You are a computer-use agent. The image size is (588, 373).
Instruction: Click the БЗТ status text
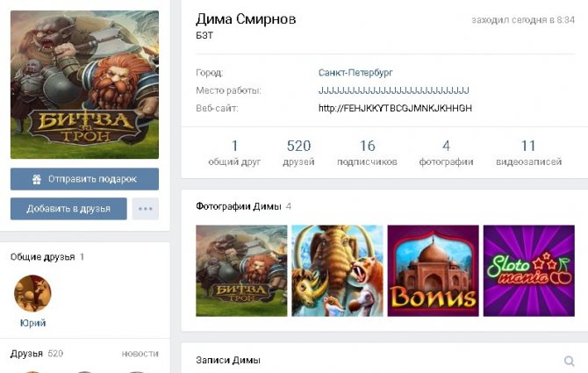(204, 36)
